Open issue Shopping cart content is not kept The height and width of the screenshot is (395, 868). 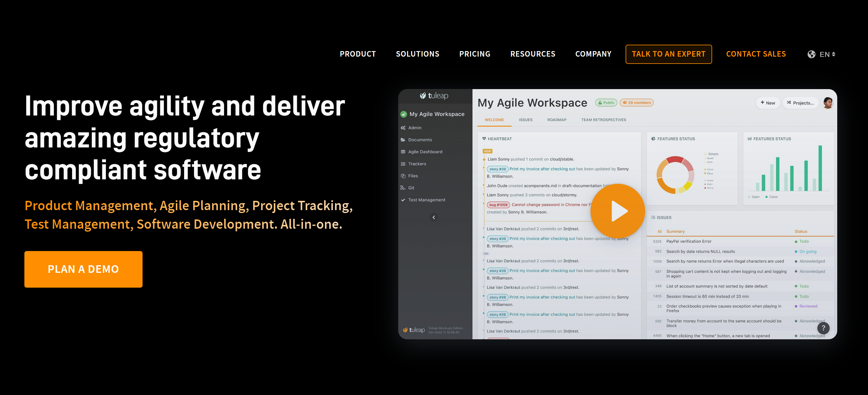[x=726, y=274]
